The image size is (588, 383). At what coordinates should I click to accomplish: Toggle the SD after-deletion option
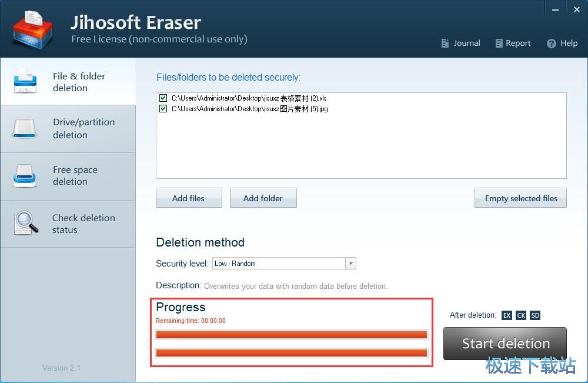[x=535, y=315]
